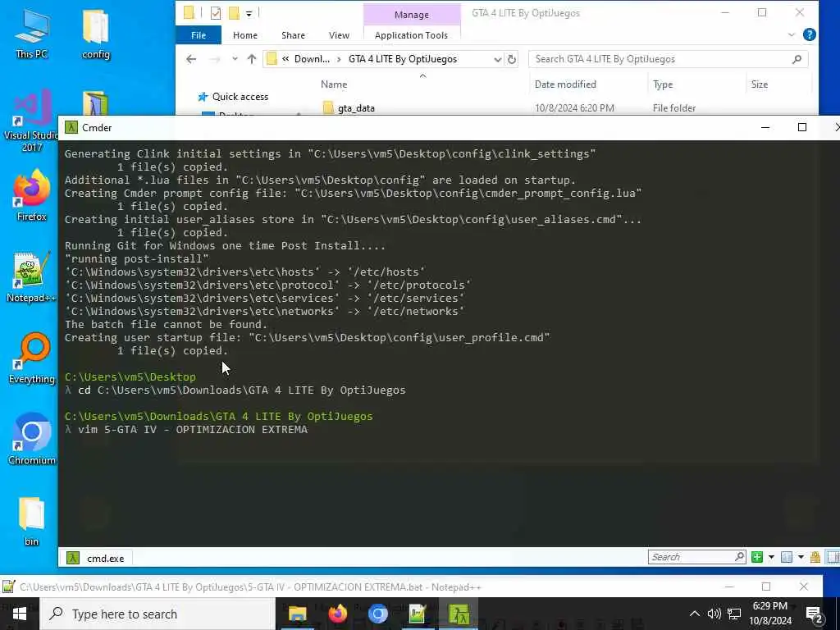The image size is (840, 630).
Task: Click the search magnifier in Explorer search box
Action: (x=797, y=59)
